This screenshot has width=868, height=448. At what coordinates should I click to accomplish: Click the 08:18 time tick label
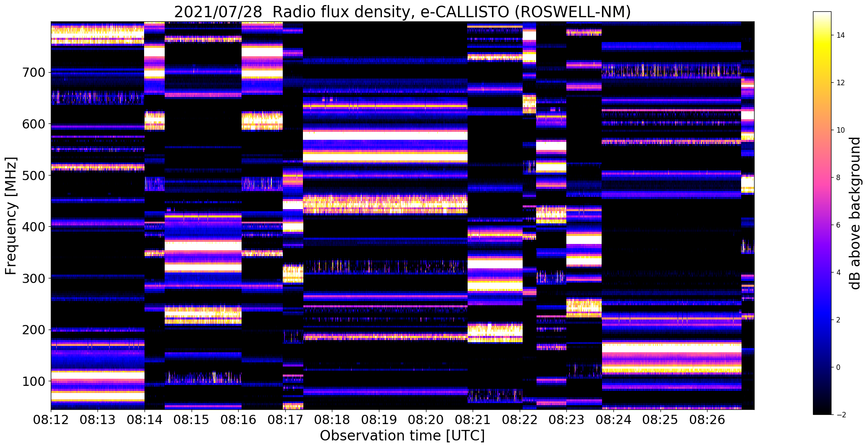332,419
